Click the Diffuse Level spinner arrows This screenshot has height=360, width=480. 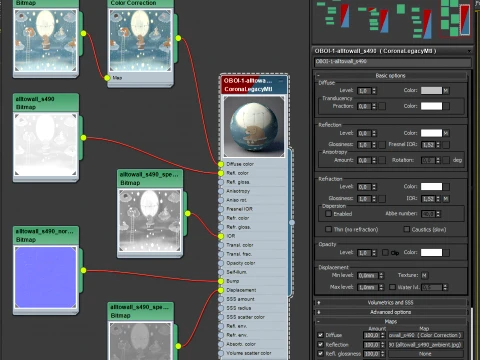click(374, 91)
